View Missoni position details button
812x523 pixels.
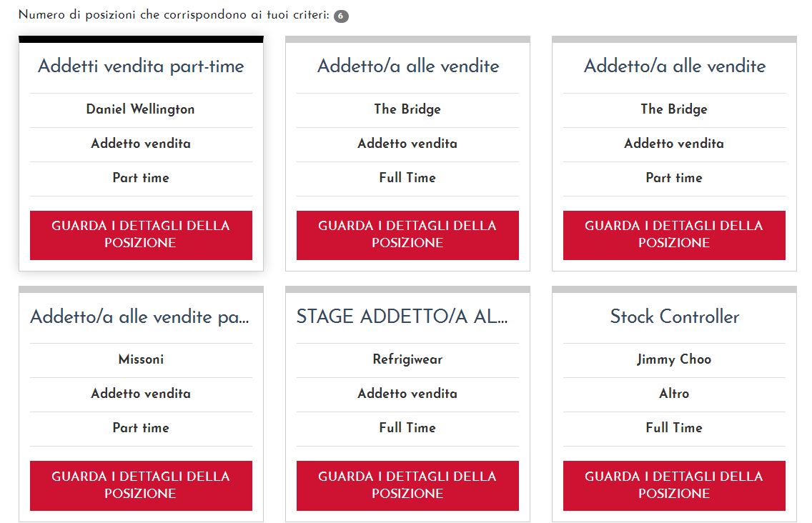point(141,485)
